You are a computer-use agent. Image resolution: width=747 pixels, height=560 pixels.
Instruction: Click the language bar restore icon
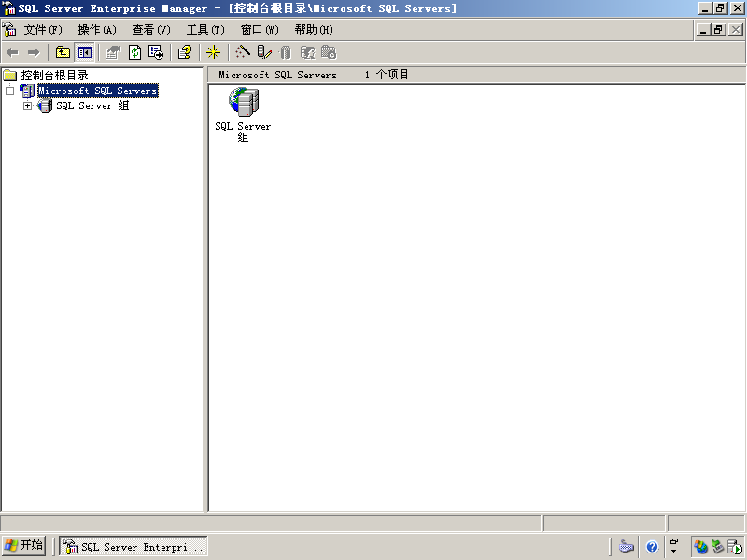674,541
